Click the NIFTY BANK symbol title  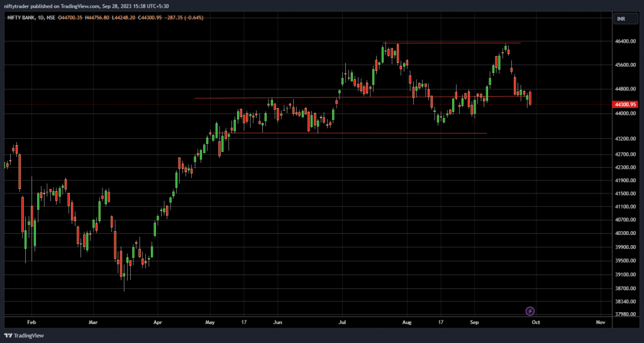[21, 18]
